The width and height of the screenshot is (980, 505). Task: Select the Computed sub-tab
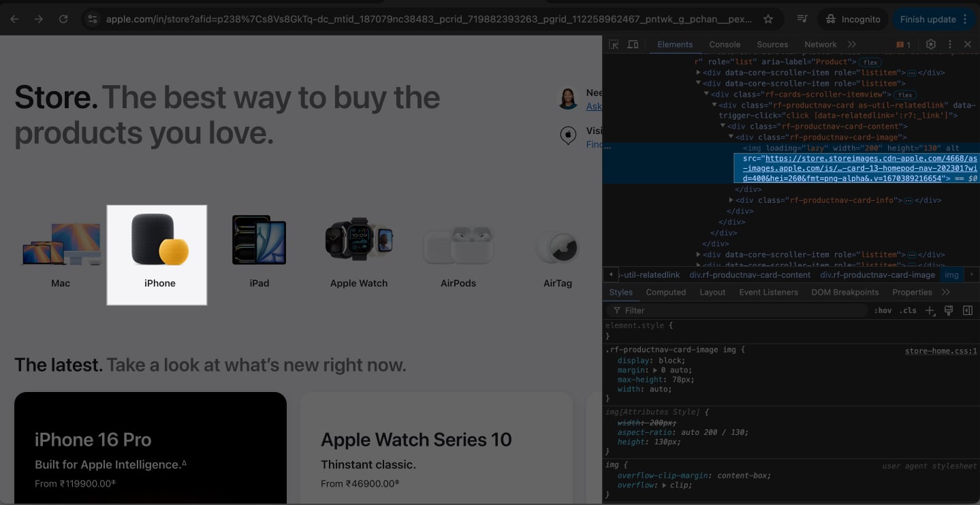click(666, 292)
